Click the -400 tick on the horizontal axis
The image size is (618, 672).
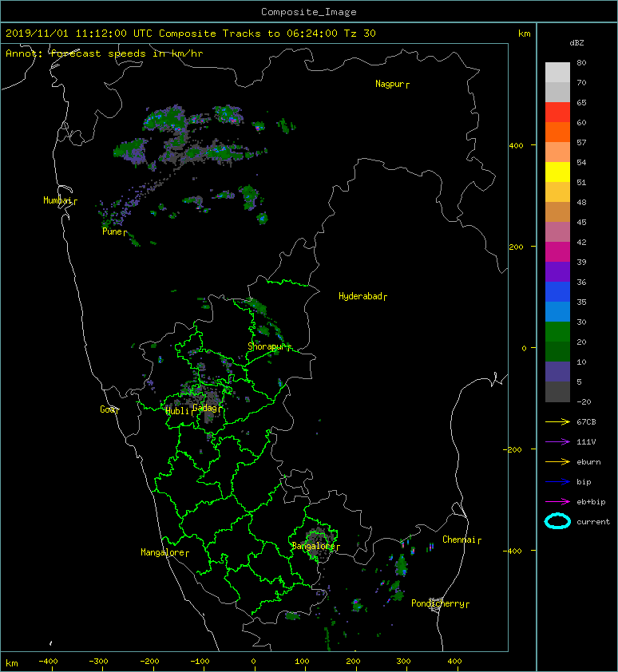point(48,662)
